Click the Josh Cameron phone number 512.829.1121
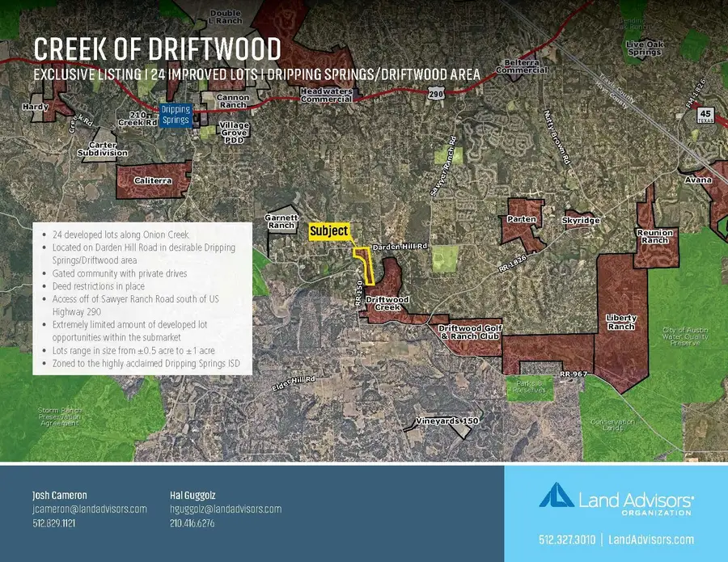Image resolution: width=728 pixels, height=562 pixels. click(x=54, y=523)
